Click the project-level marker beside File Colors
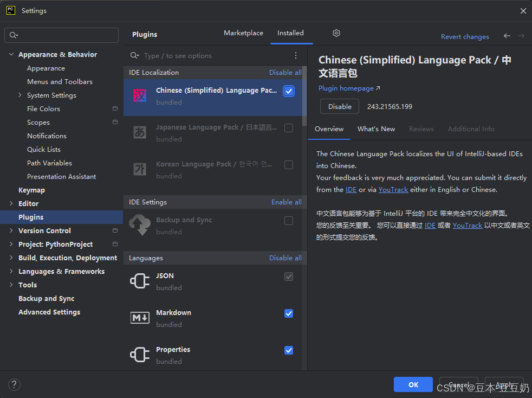532x398 pixels. [x=115, y=108]
